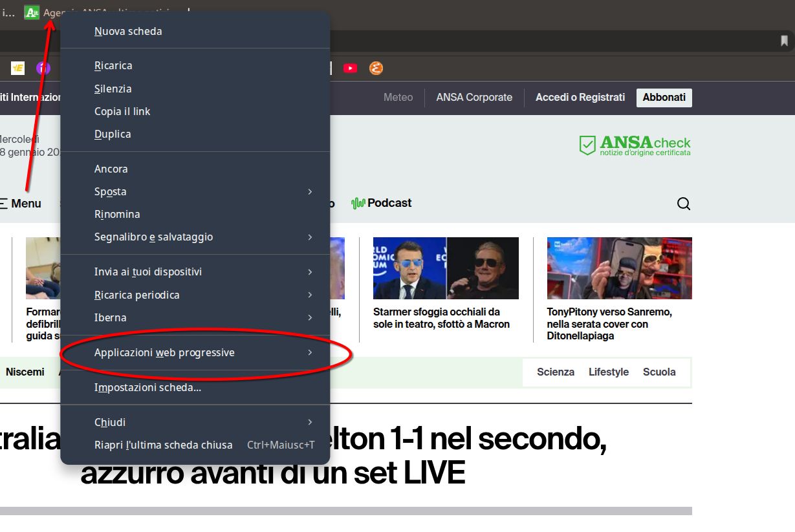Open site search with the magnifier icon

[x=684, y=203]
